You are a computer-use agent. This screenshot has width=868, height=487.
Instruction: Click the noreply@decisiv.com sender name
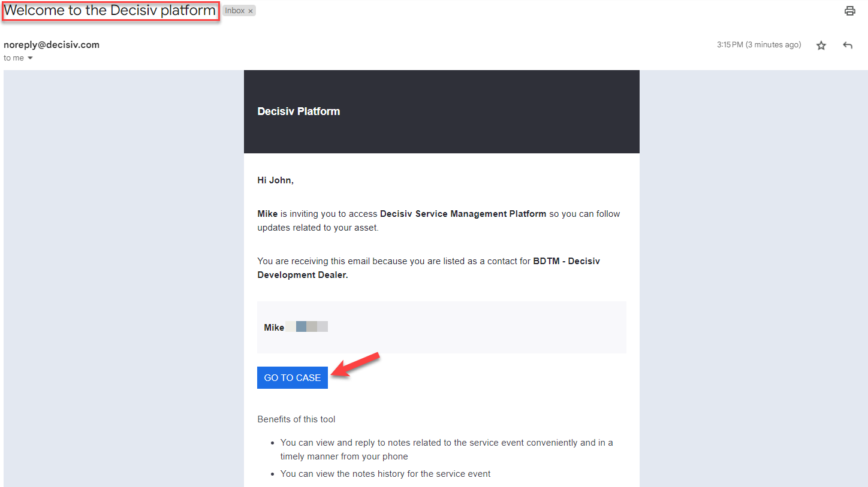point(52,44)
